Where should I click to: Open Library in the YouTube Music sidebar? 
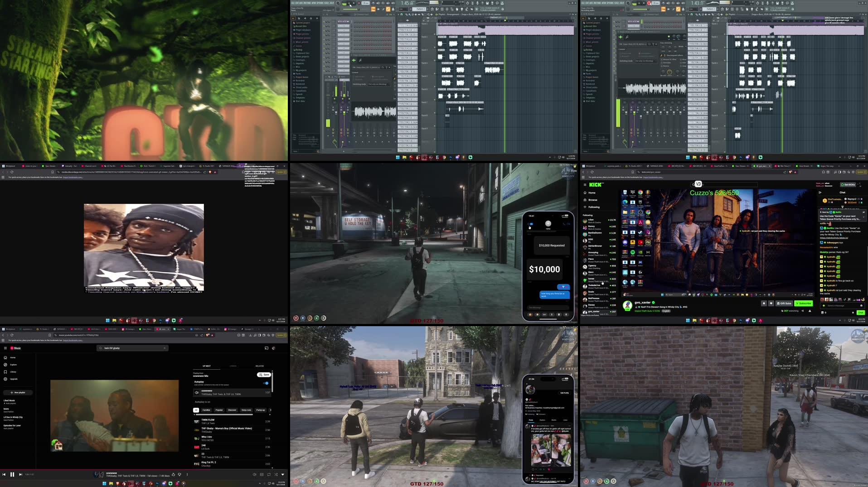[x=10, y=371]
